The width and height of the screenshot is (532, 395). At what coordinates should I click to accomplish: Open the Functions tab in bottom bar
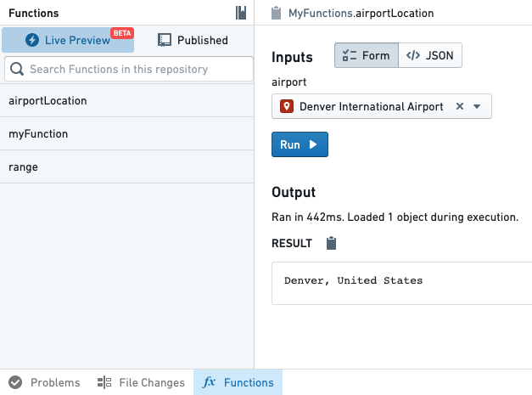[x=238, y=382]
